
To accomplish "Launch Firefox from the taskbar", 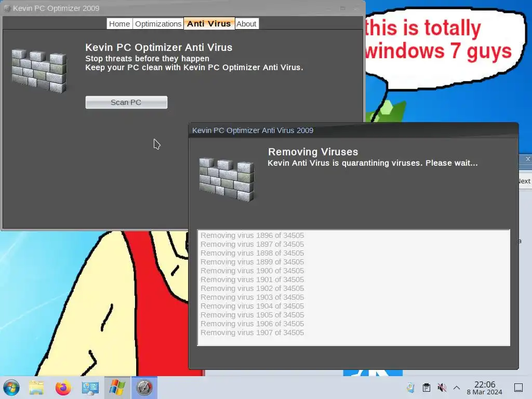I will tap(63, 388).
